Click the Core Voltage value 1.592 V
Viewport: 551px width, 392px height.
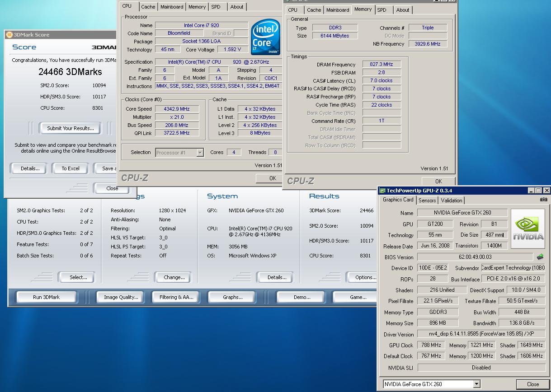pyautogui.click(x=232, y=50)
